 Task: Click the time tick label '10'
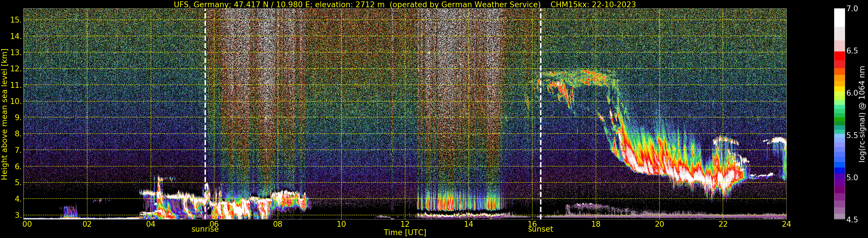point(341,224)
